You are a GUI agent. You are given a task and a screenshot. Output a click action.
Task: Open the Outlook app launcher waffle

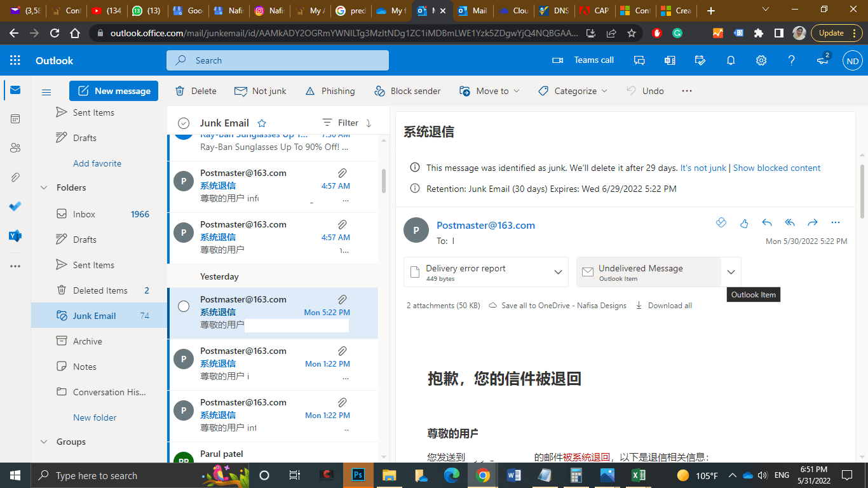(15, 60)
